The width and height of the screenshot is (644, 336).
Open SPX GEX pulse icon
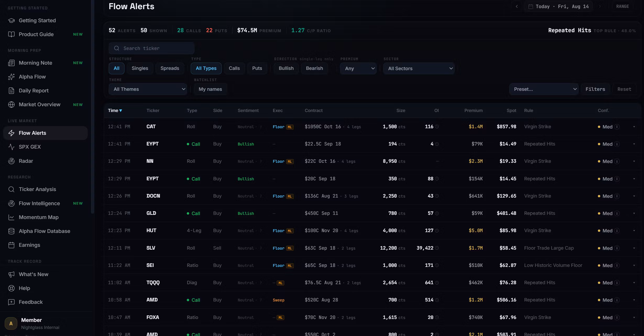click(11, 147)
